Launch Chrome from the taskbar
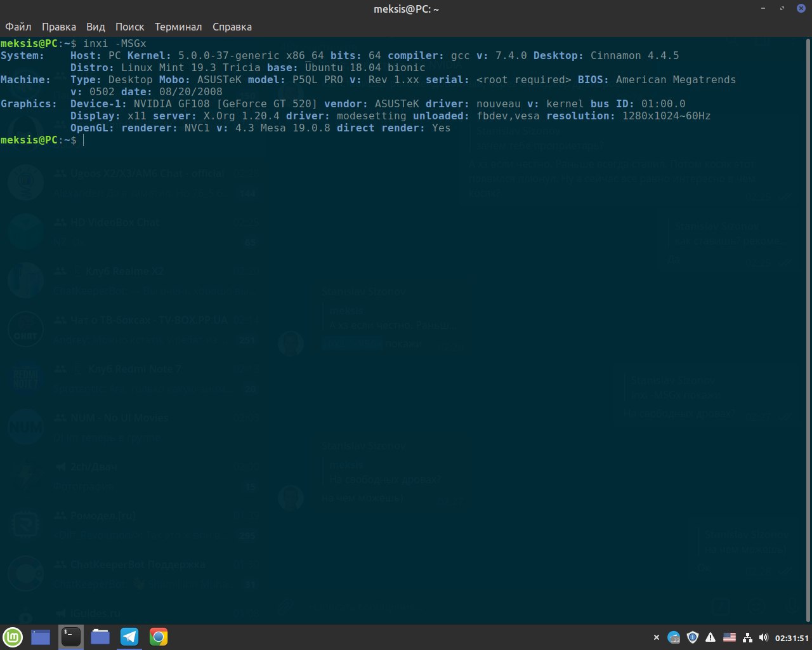The image size is (812, 650). pyautogui.click(x=159, y=637)
